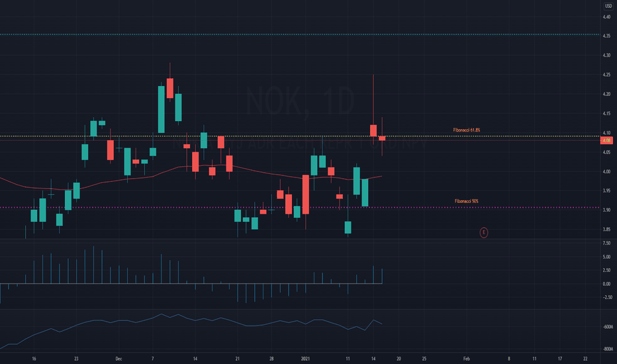Click the Fibonacci 50% label
The height and width of the screenshot is (364, 617).
pyautogui.click(x=466, y=201)
